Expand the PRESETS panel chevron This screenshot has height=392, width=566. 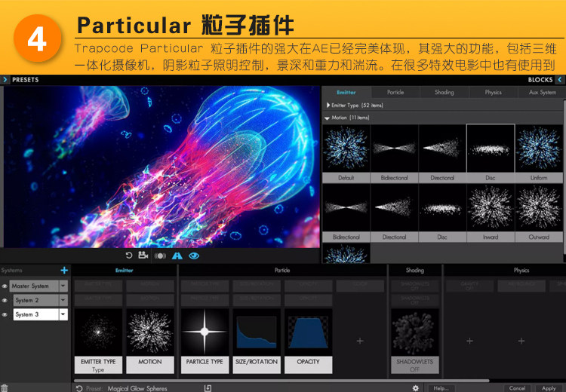point(5,80)
